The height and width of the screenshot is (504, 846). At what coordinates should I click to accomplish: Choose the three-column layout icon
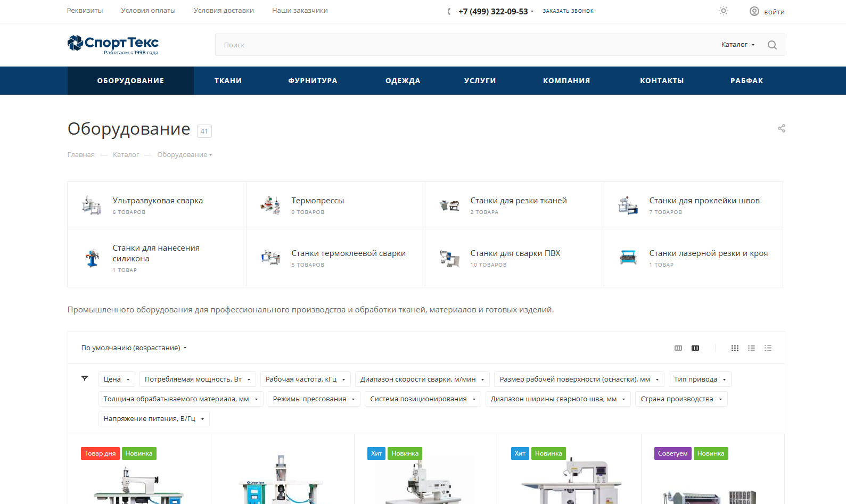pos(678,348)
